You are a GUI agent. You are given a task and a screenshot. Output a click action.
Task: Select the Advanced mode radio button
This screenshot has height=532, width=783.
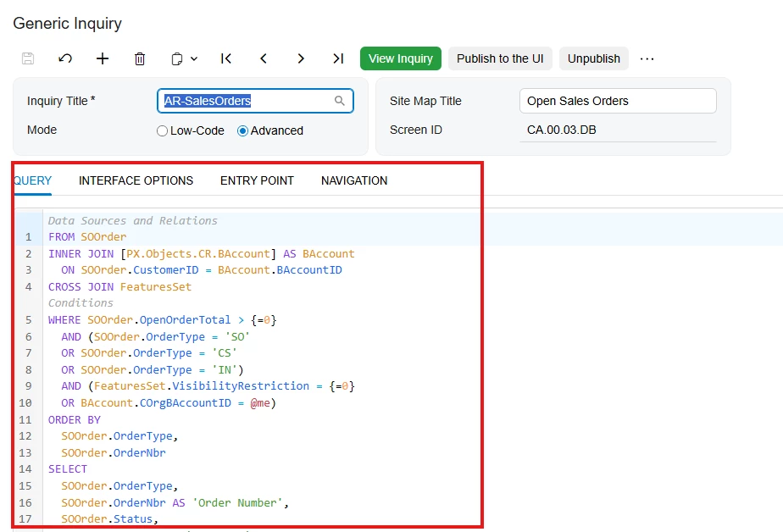click(x=242, y=130)
